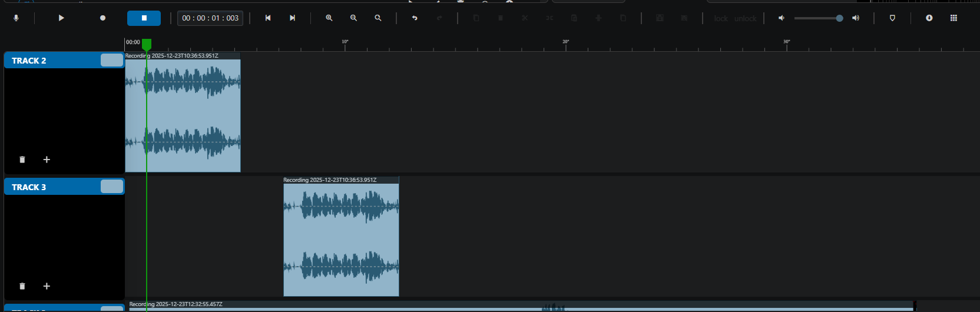Screen dimensions: 980x312
Task: Click the dimmed Redo arrow
Action: click(x=439, y=18)
